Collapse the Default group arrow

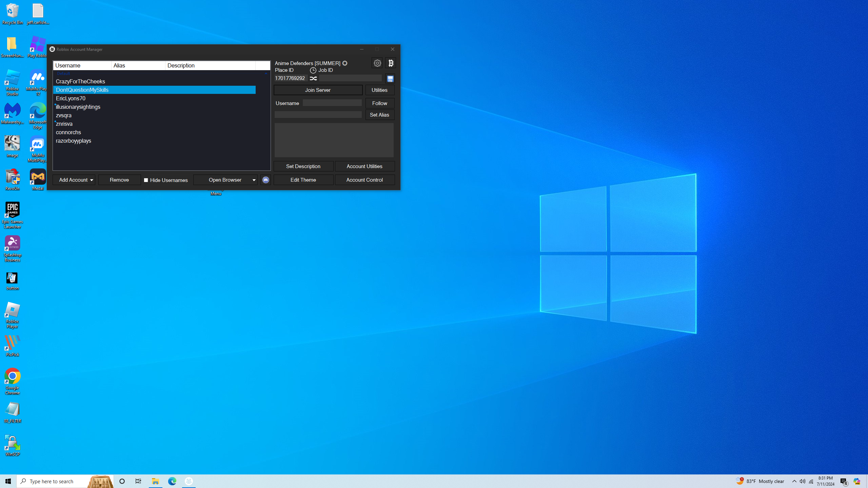(266, 74)
